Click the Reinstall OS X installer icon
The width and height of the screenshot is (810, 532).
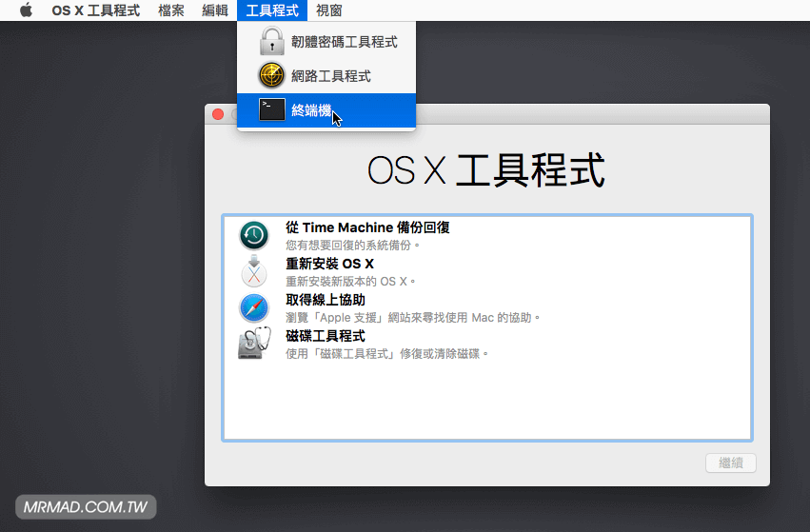(x=254, y=271)
